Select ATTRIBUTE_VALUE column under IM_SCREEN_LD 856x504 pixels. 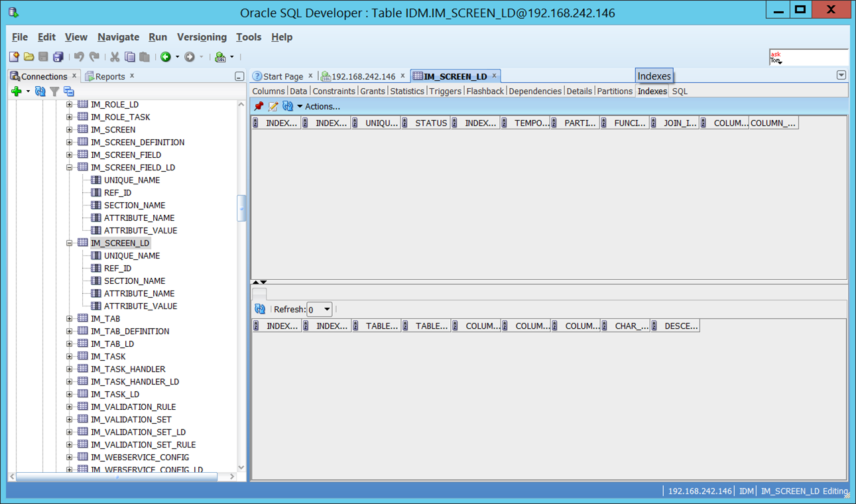click(x=141, y=306)
